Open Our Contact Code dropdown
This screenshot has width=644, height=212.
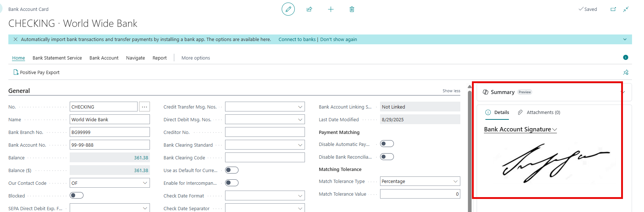145,183
